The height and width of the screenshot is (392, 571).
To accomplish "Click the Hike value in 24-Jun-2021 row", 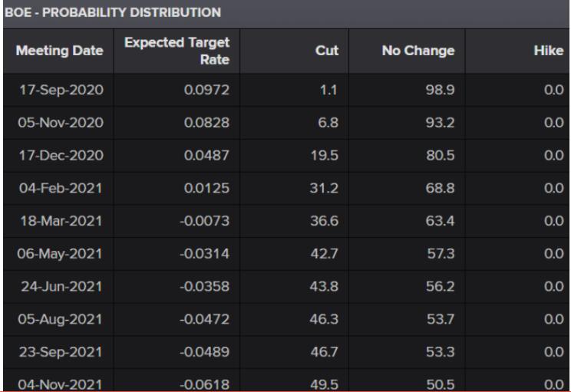I will 554,286.
